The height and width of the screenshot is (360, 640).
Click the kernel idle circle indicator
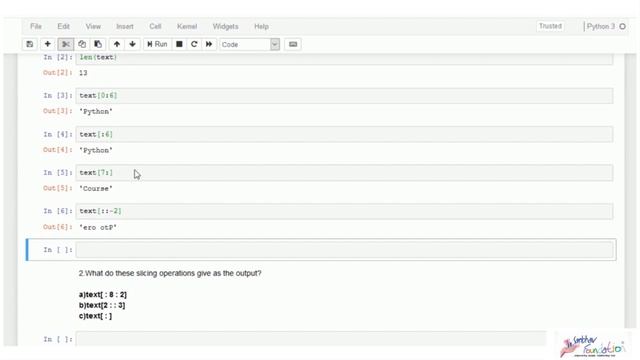coord(622,27)
